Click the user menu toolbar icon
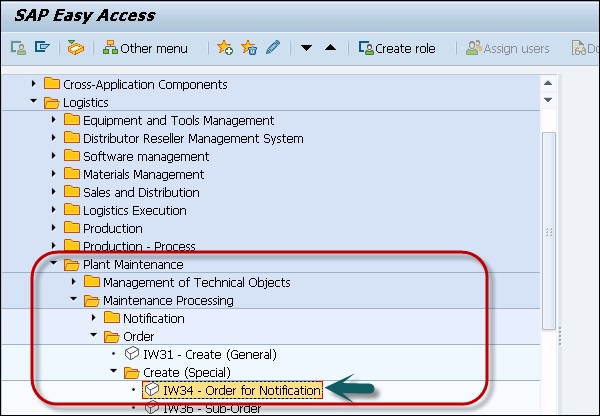The height and width of the screenshot is (416, 600). [18, 48]
